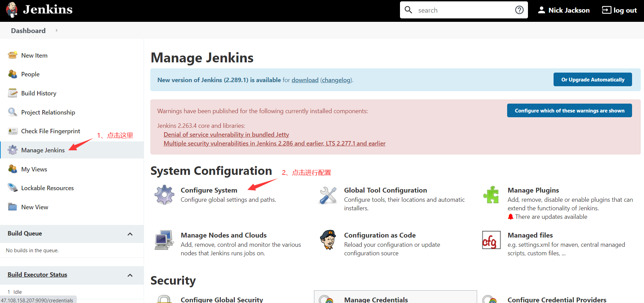Open My Views

34,169
